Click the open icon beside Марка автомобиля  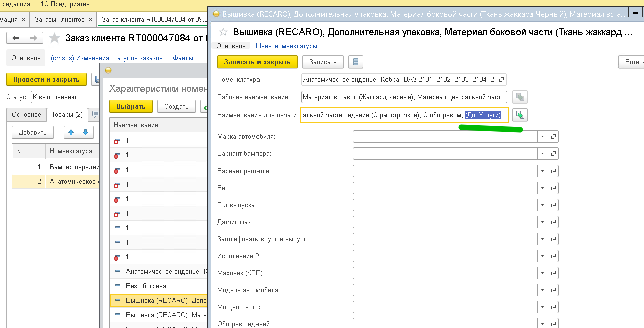(x=553, y=137)
